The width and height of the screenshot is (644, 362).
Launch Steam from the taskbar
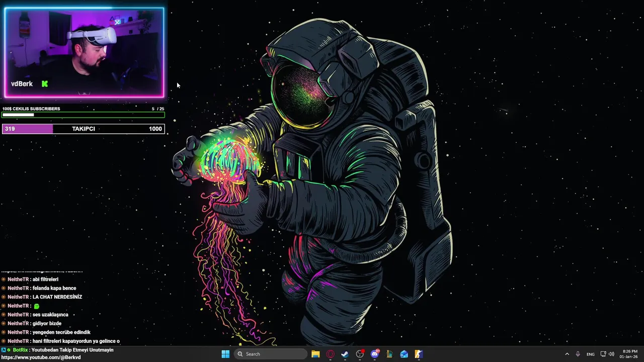click(345, 354)
